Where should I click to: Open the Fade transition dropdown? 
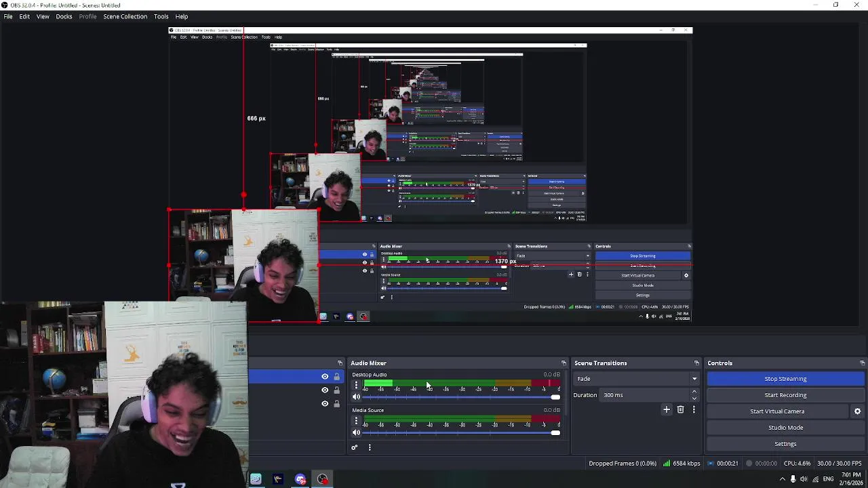point(636,379)
